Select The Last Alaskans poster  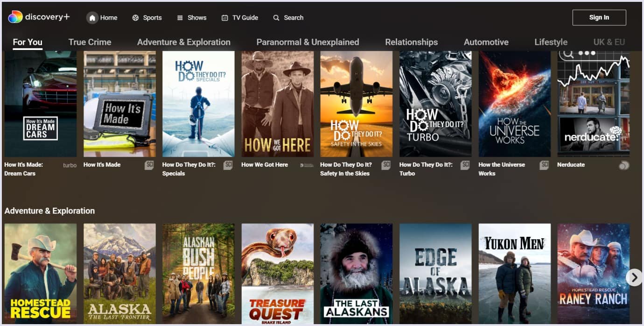click(357, 274)
